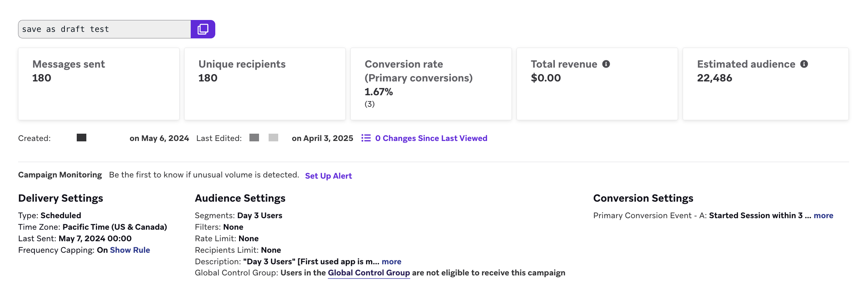Click the light gray editor avatar square
Viewport: 868px width, 295px height.
tap(273, 138)
